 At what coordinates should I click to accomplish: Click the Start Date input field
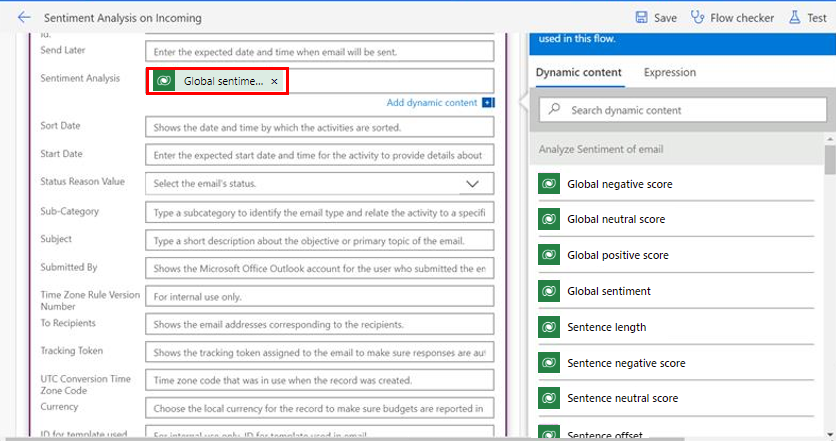(319, 155)
